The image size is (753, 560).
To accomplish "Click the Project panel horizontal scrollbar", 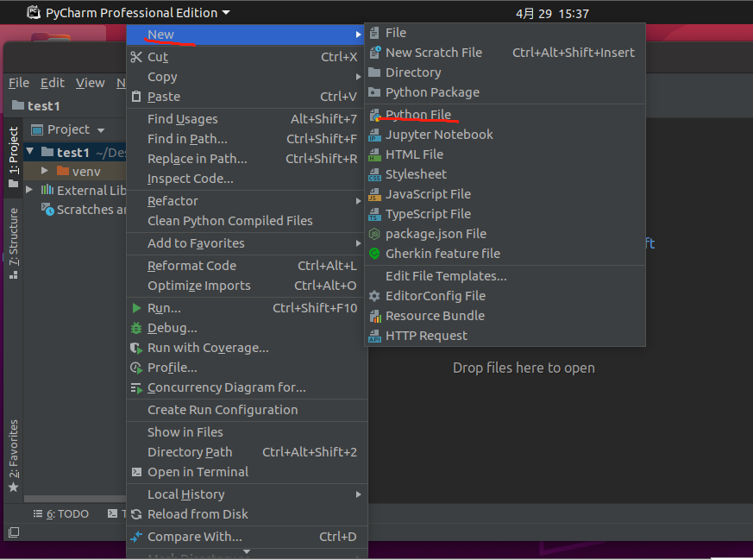I will (75, 499).
